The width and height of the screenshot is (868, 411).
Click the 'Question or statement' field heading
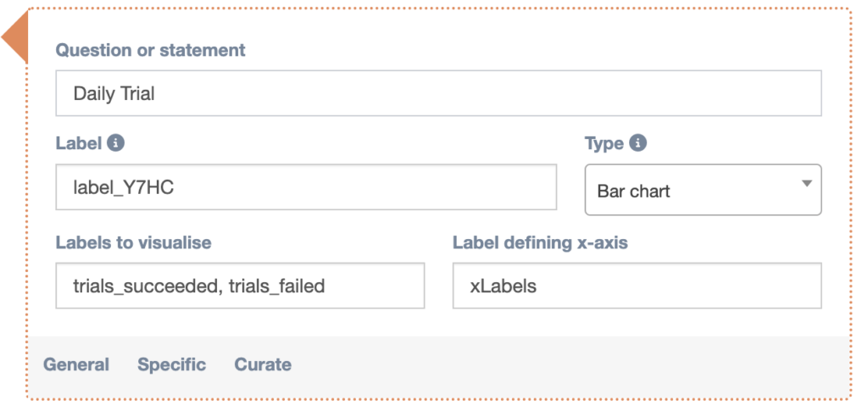pyautogui.click(x=150, y=50)
